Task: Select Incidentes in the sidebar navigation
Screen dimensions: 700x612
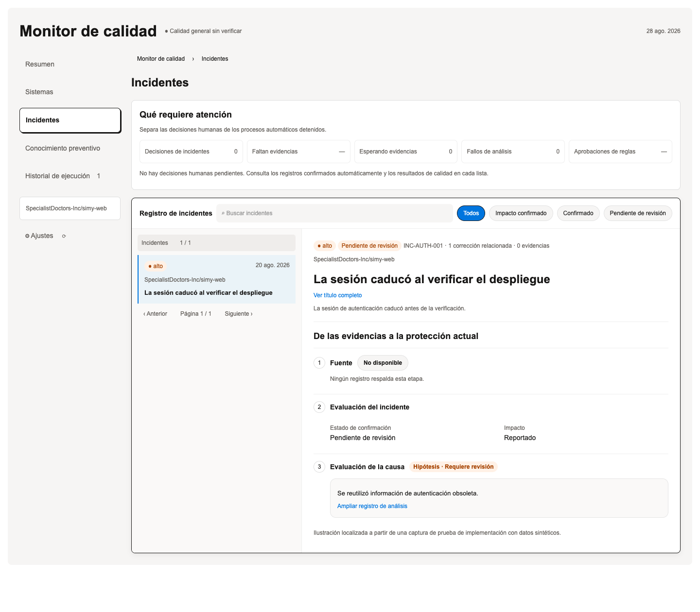Action: 70,120
